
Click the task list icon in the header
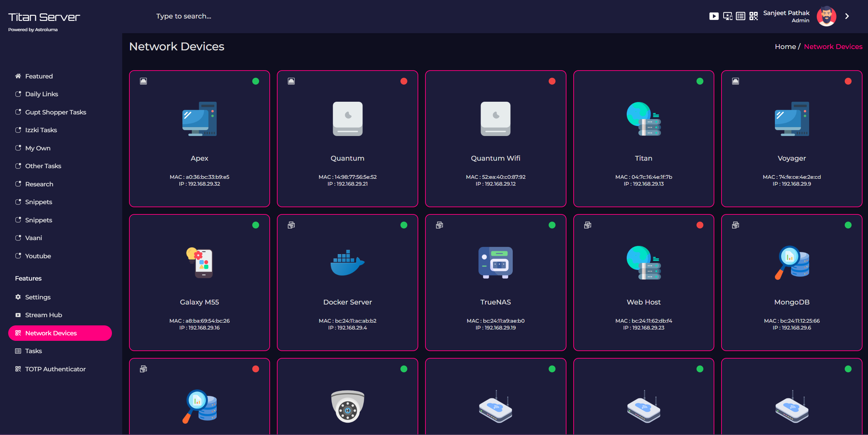point(740,16)
